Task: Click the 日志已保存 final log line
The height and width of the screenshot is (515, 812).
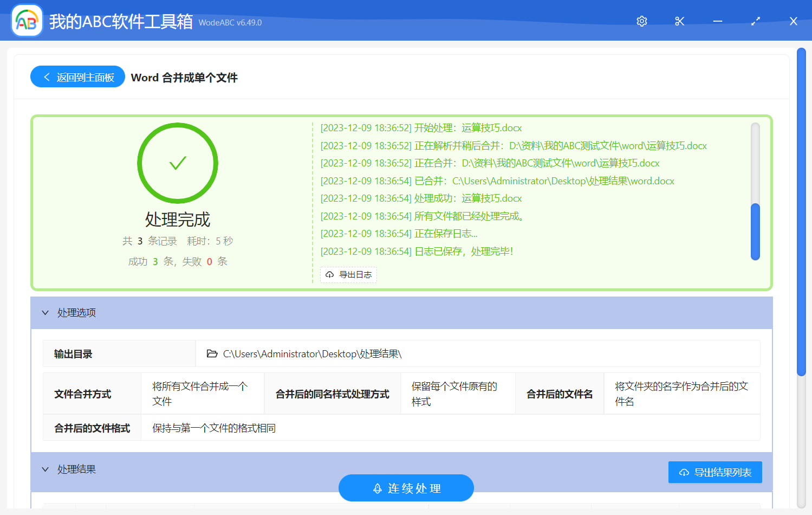Action: pos(416,252)
